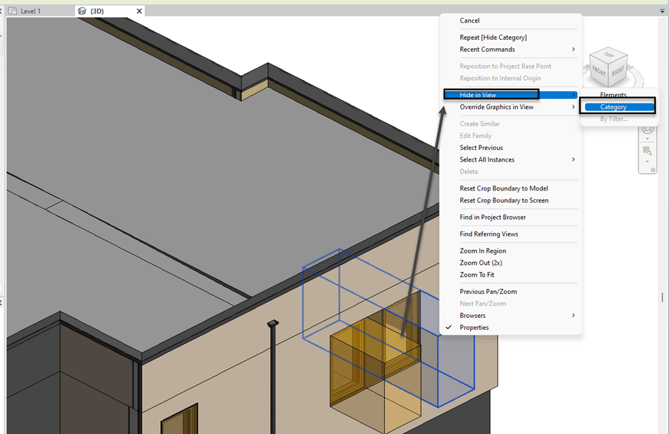Click the navigation bar zoom tool icon
Viewport: 670px width, 434px height.
click(648, 150)
